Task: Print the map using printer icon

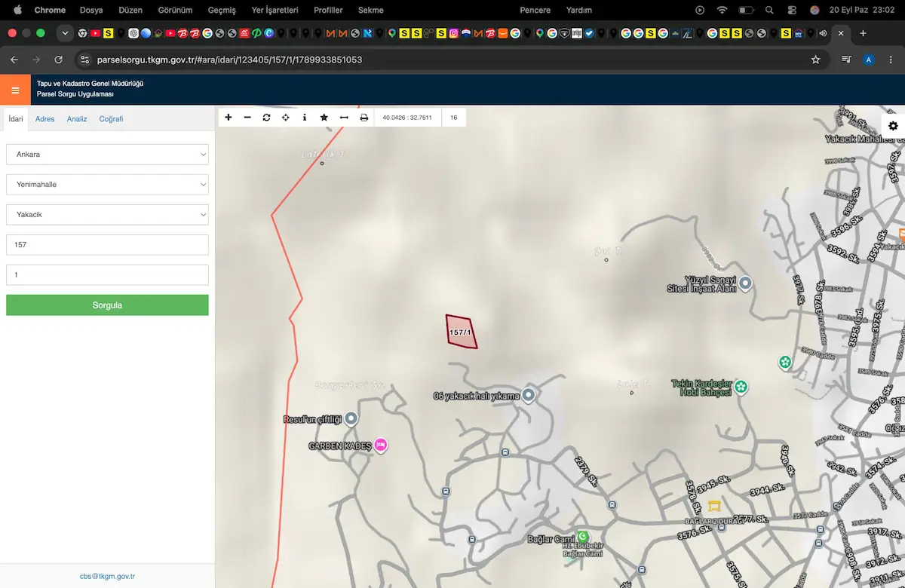Action: tap(364, 118)
